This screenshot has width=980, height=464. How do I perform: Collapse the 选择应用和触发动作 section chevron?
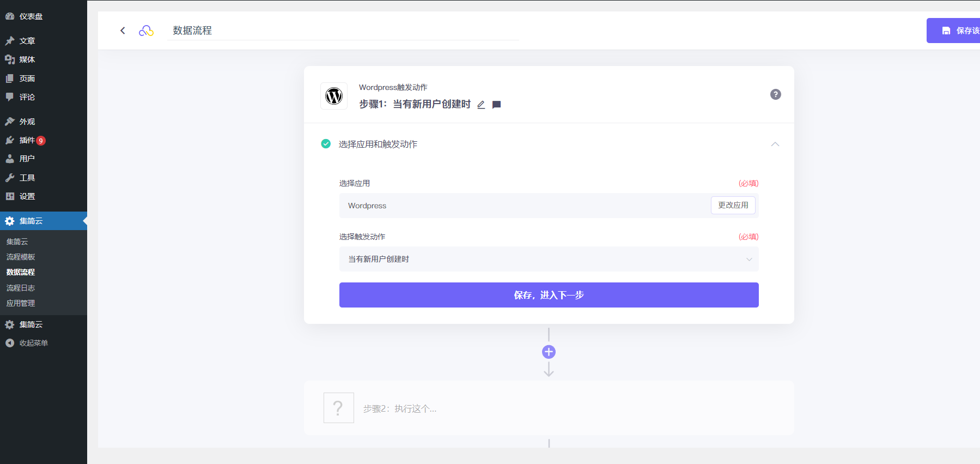coord(775,144)
